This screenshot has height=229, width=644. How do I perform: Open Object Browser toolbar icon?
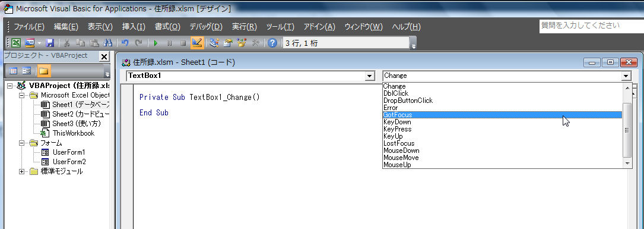242,43
